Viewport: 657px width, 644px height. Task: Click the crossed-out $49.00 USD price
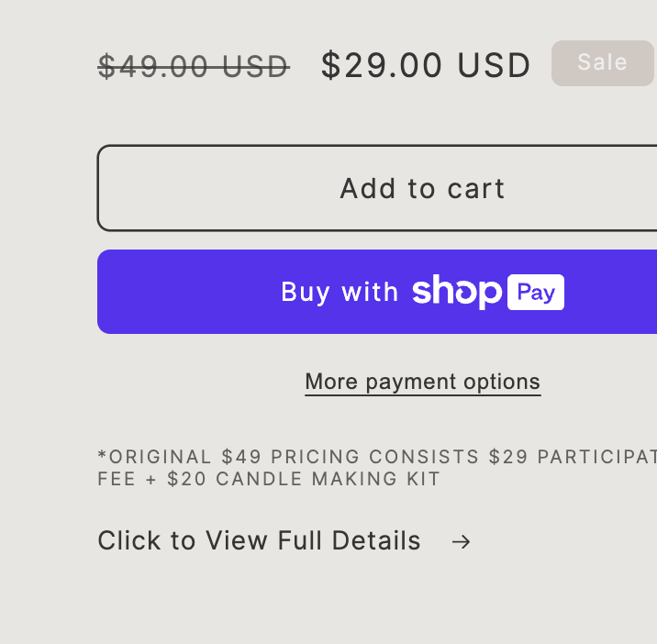click(194, 66)
